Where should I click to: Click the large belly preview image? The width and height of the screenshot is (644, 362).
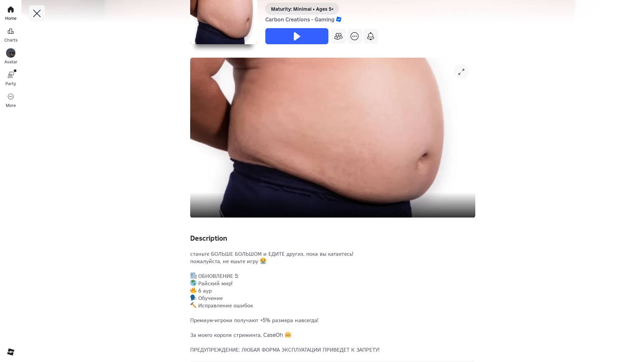pyautogui.click(x=333, y=137)
